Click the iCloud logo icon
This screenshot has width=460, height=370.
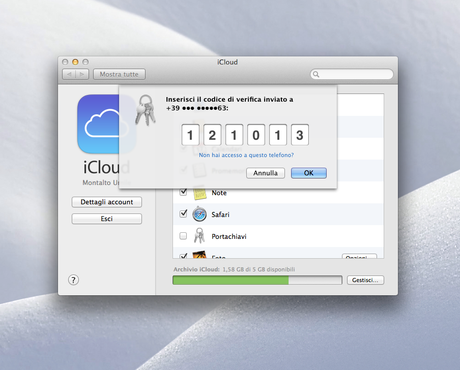tap(106, 124)
